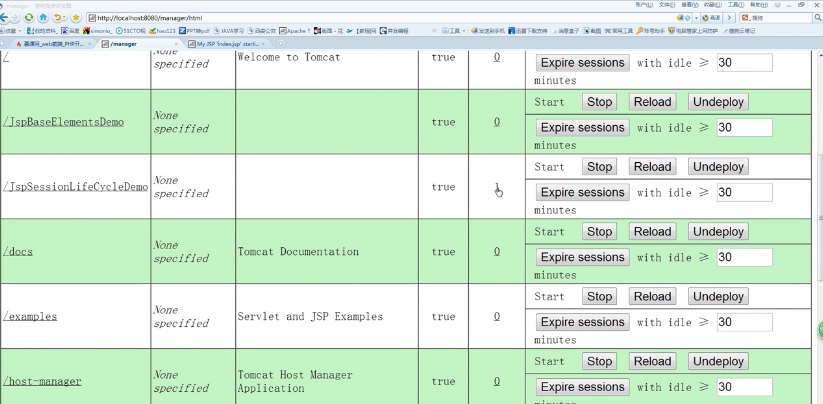Open the 收藏(O) menu in the menu bar

712,5
